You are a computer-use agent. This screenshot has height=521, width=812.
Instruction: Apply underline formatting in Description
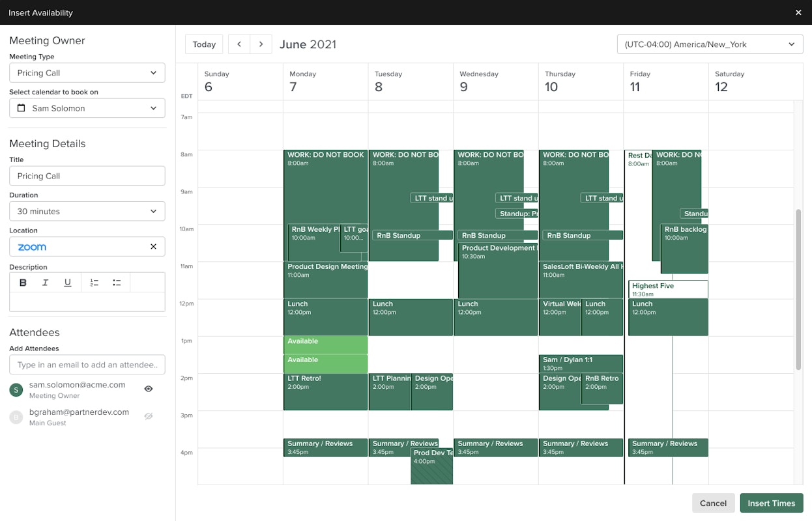[x=67, y=282]
